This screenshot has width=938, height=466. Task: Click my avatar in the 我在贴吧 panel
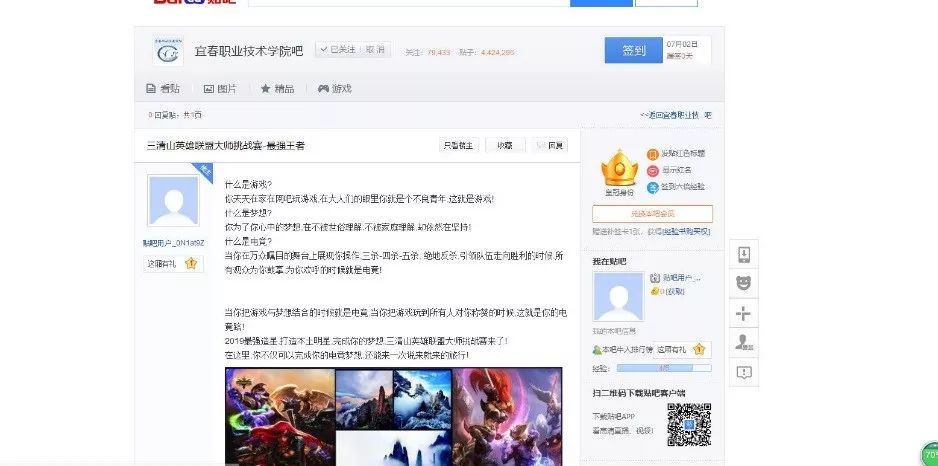point(619,297)
